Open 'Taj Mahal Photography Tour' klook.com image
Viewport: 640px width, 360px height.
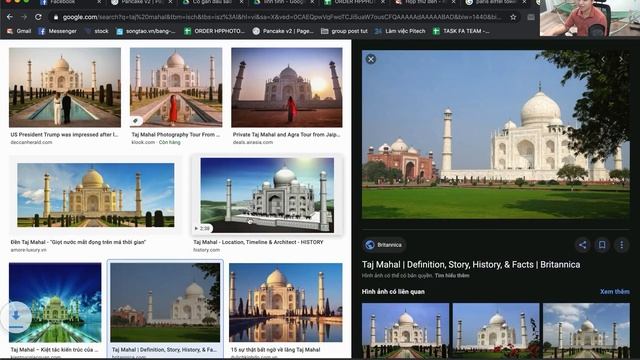point(176,87)
